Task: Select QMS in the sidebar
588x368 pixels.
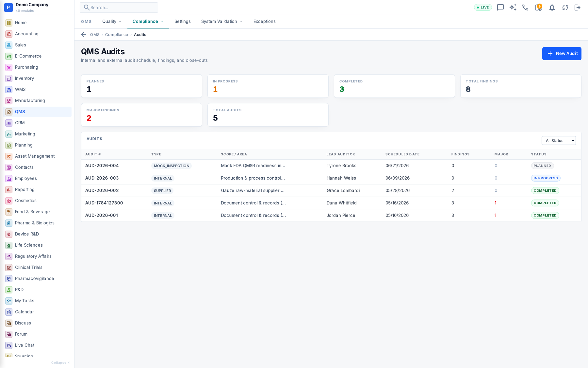Action: (x=37, y=112)
